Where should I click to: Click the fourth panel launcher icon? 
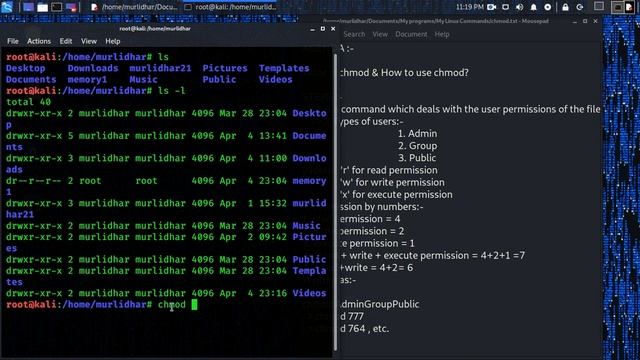point(71,7)
